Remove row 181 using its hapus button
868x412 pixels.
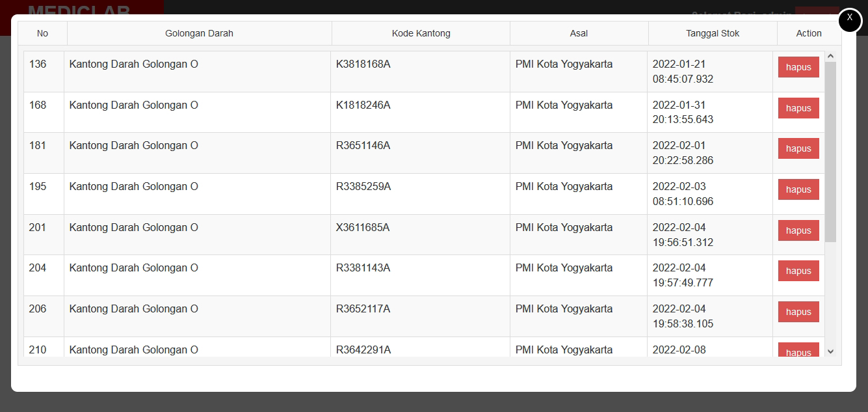pos(798,148)
